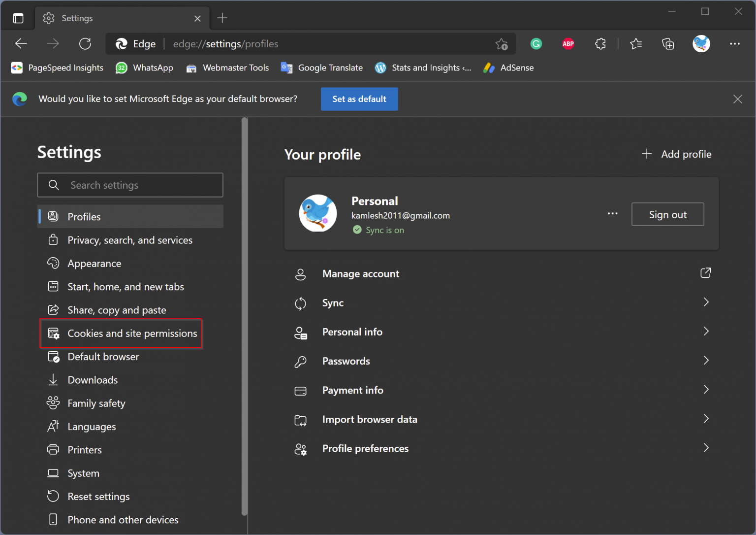Reload the settings page
The width and height of the screenshot is (756, 535).
tap(85, 44)
